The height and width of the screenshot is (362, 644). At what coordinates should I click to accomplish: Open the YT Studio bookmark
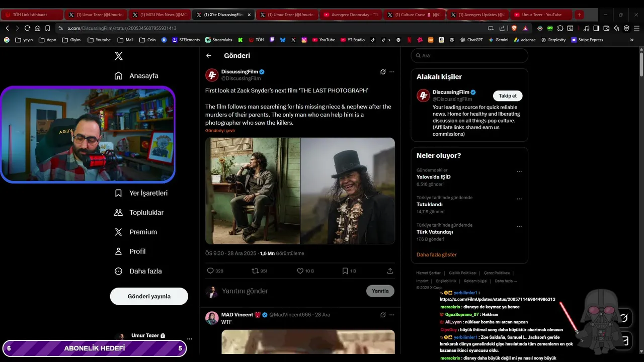(x=353, y=40)
